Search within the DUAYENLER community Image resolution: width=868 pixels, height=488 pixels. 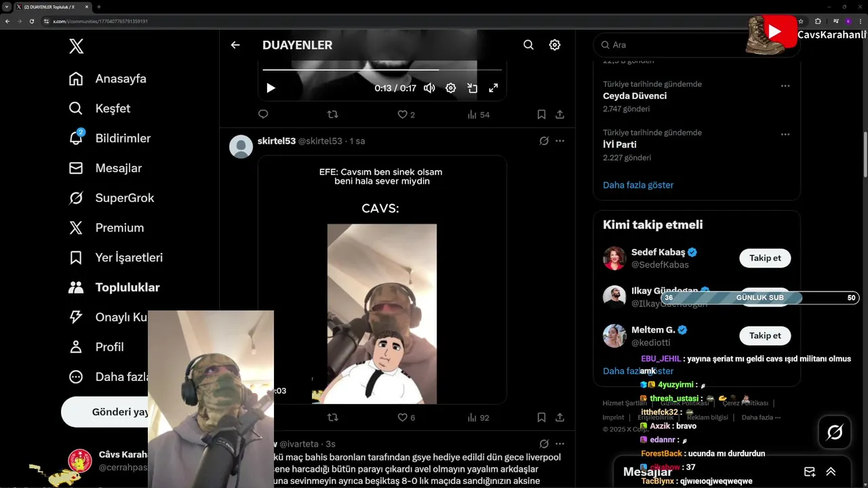[528, 45]
